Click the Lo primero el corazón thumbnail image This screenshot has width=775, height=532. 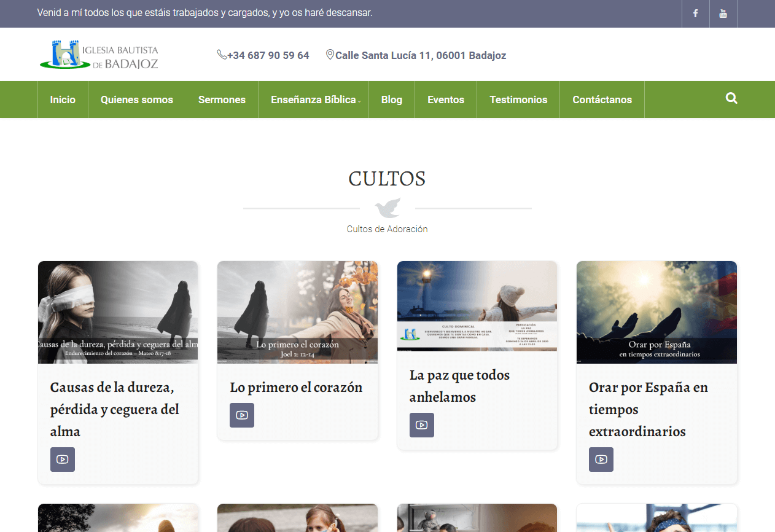[297, 312]
